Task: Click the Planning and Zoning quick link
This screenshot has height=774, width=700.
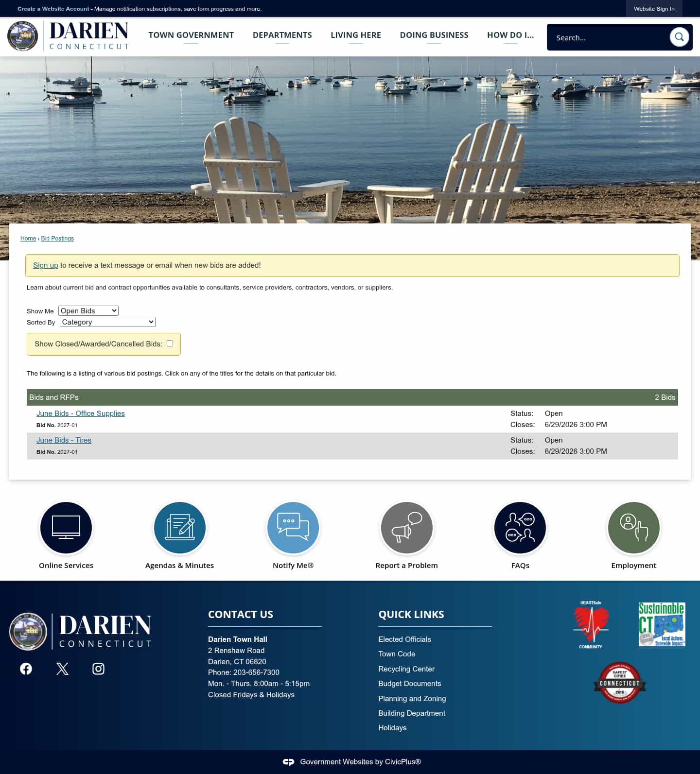Action: pos(412,699)
